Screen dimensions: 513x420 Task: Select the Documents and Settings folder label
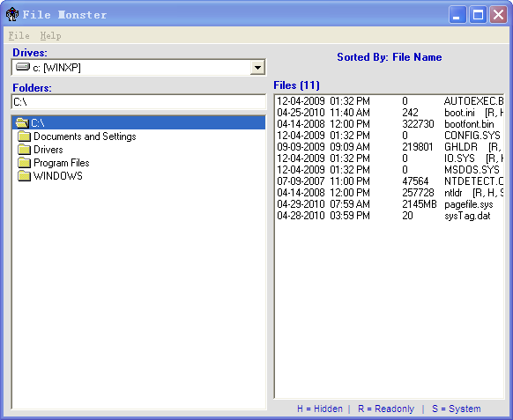85,136
